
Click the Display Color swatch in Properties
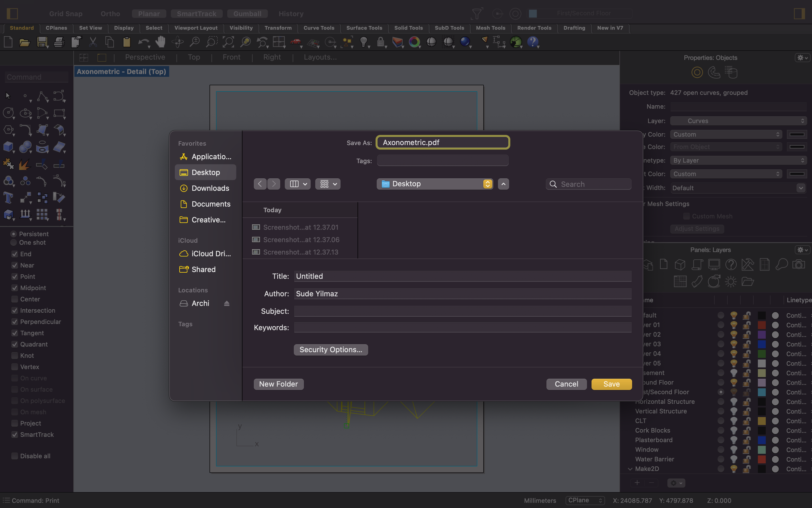click(796, 134)
